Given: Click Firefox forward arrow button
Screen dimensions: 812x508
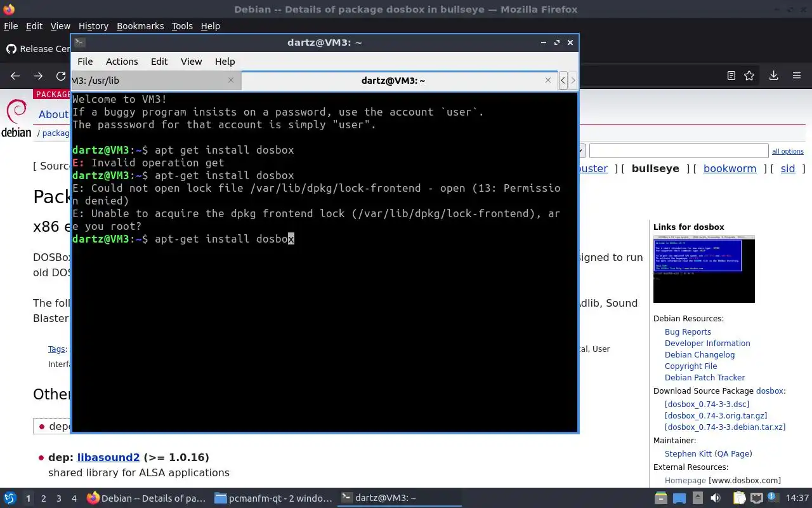Looking at the screenshot, I should point(38,76).
